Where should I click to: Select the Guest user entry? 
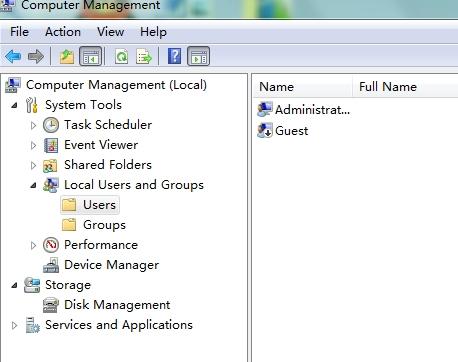click(x=292, y=131)
